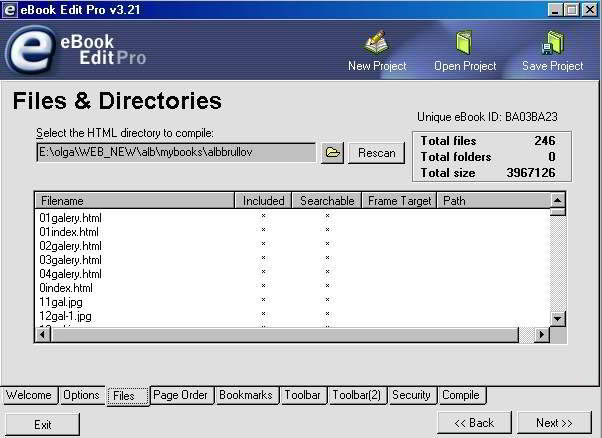Select 02galery.html in the file list
The image size is (602, 438).
click(x=71, y=245)
